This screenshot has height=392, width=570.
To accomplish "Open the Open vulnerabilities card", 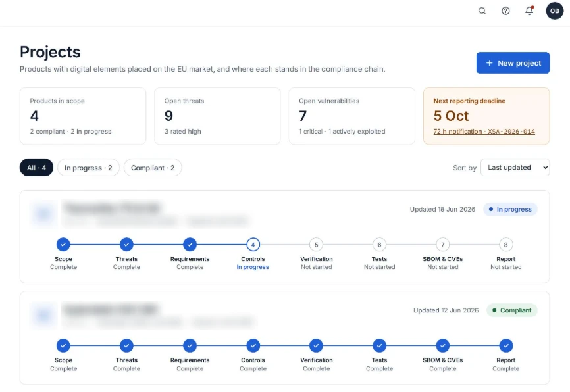I will coord(352,116).
